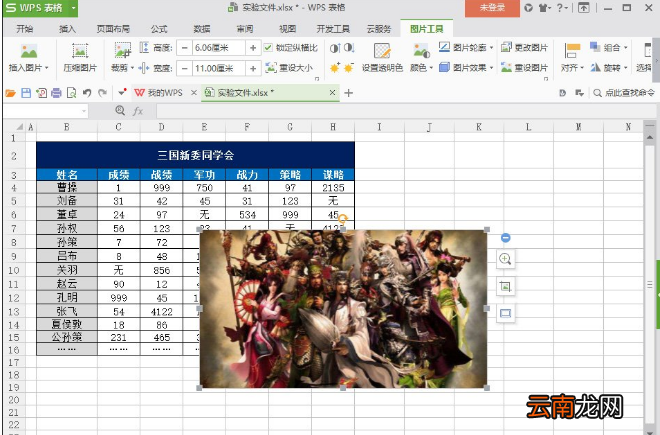Select row header 18

click(x=14, y=375)
